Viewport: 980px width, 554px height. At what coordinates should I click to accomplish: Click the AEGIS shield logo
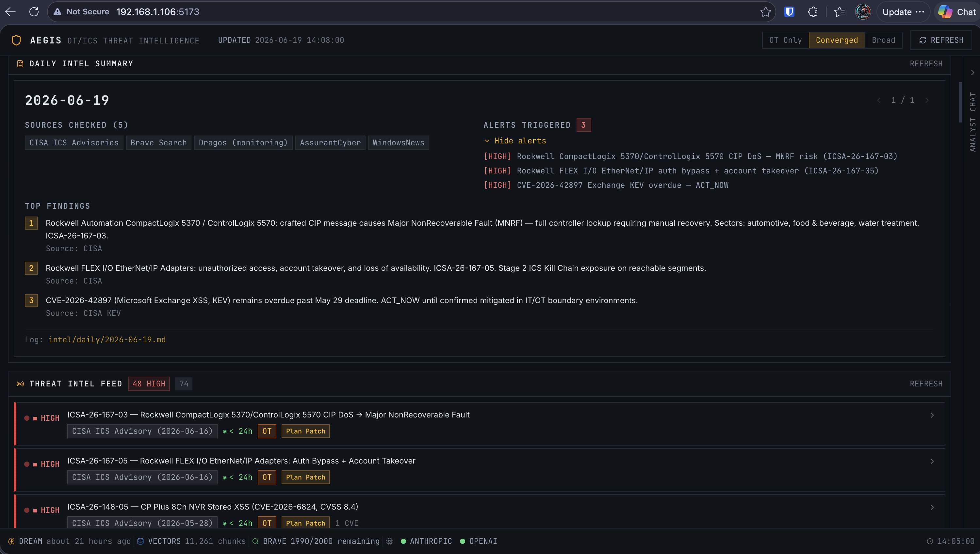(16, 40)
